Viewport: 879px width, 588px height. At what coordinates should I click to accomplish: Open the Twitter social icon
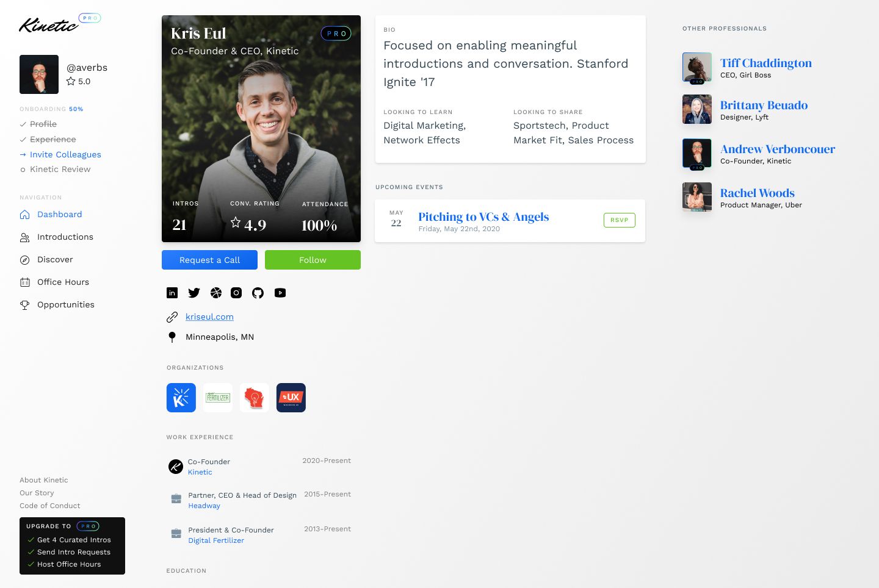(x=194, y=293)
